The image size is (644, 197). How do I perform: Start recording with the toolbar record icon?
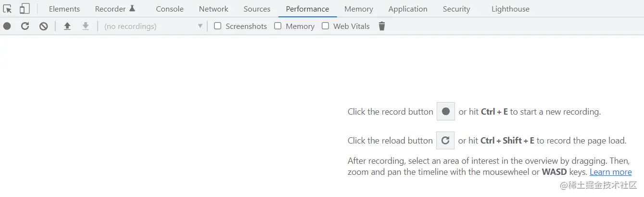(7, 26)
